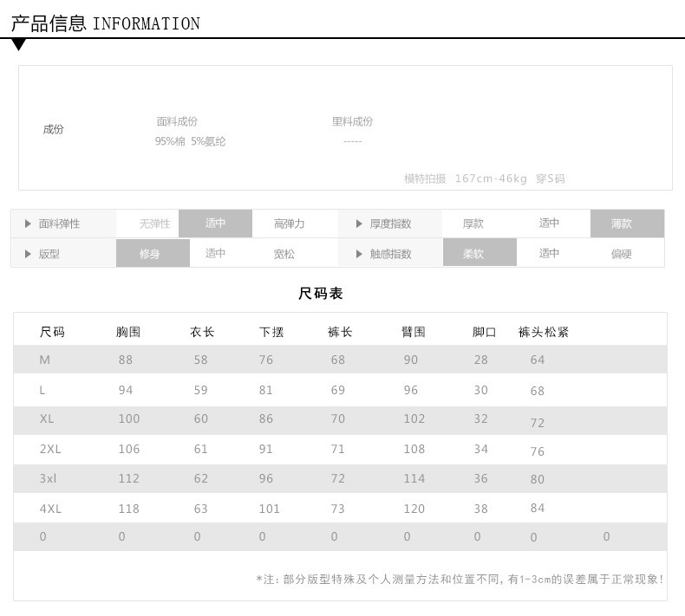Screen dimensions: 685x616
Task: Click chest value 100 in XL row
Action: [129, 418]
